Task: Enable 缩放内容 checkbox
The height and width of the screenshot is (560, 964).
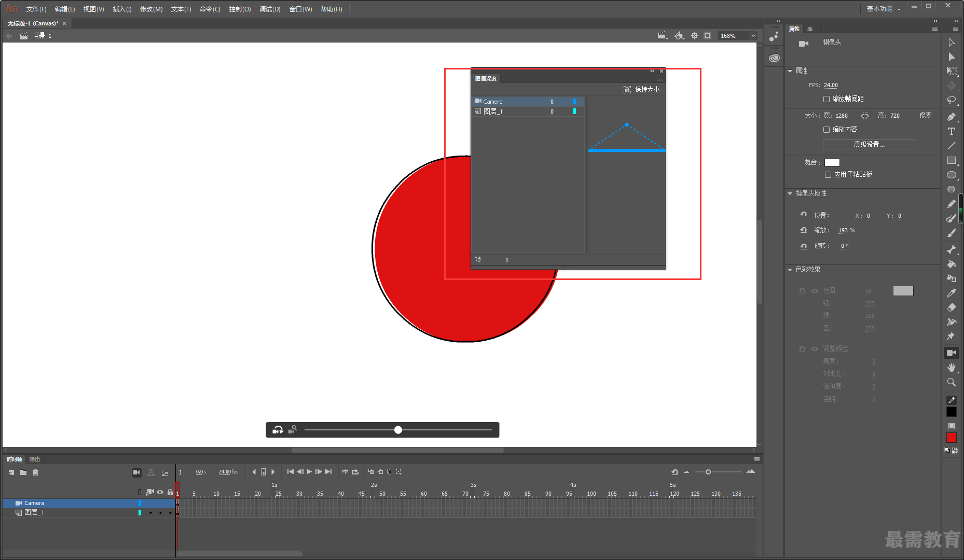Action: click(x=827, y=129)
